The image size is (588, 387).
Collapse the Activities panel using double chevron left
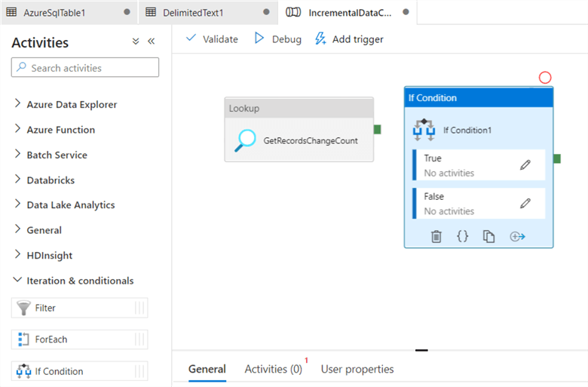click(151, 41)
